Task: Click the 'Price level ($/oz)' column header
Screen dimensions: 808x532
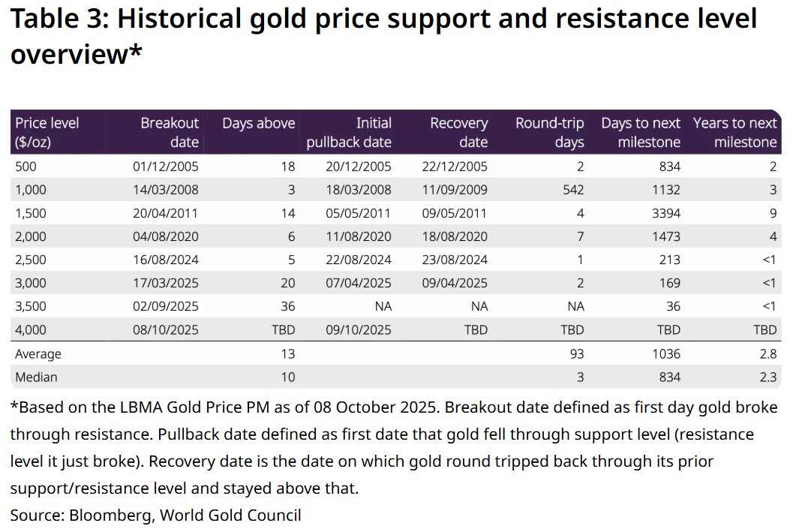Action: 47,132
